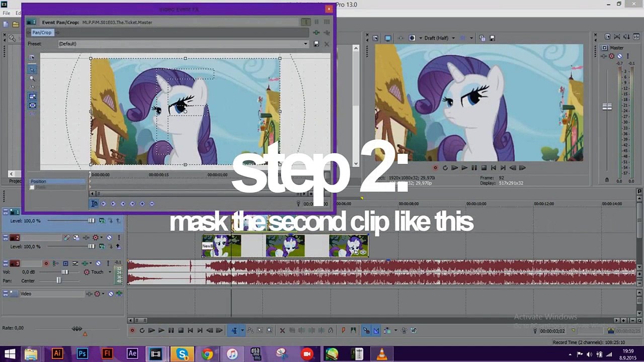The width and height of the screenshot is (644, 362).
Task: Mute the Master bus
Action: click(x=619, y=56)
